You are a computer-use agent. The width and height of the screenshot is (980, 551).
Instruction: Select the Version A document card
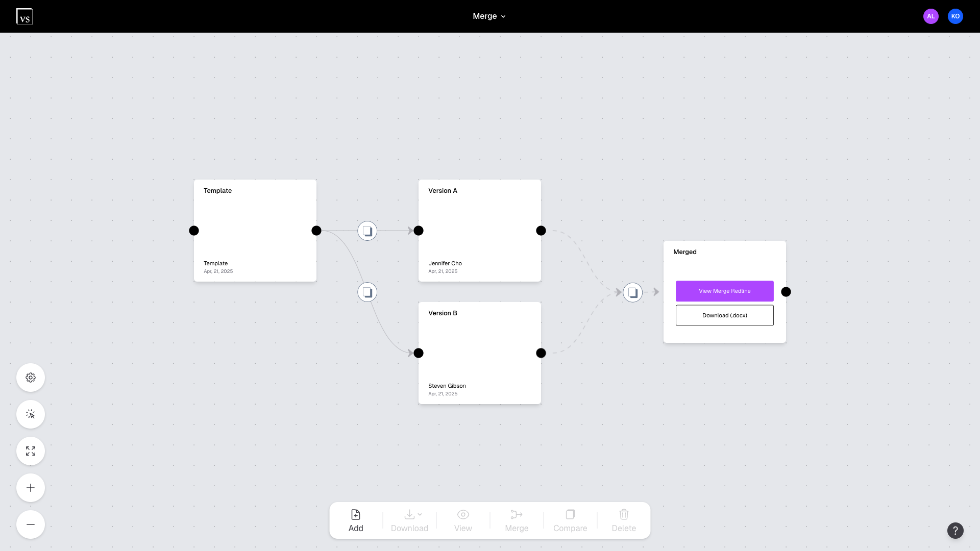point(480,231)
